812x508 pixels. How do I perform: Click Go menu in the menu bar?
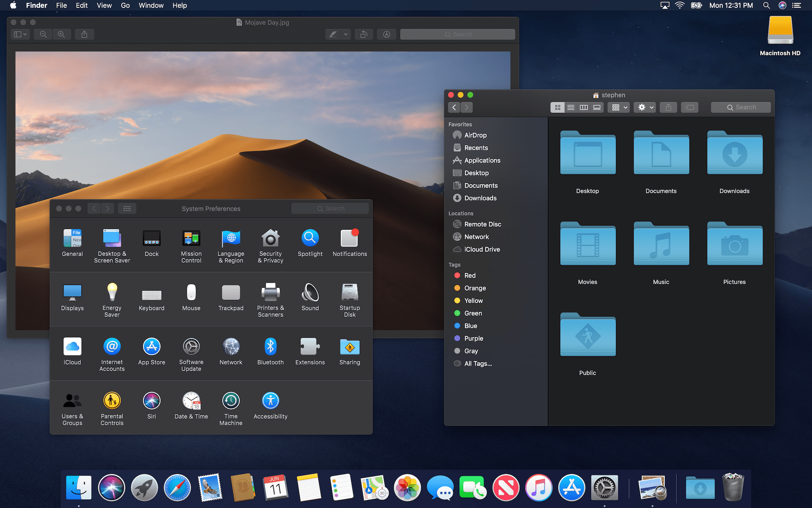(125, 5)
